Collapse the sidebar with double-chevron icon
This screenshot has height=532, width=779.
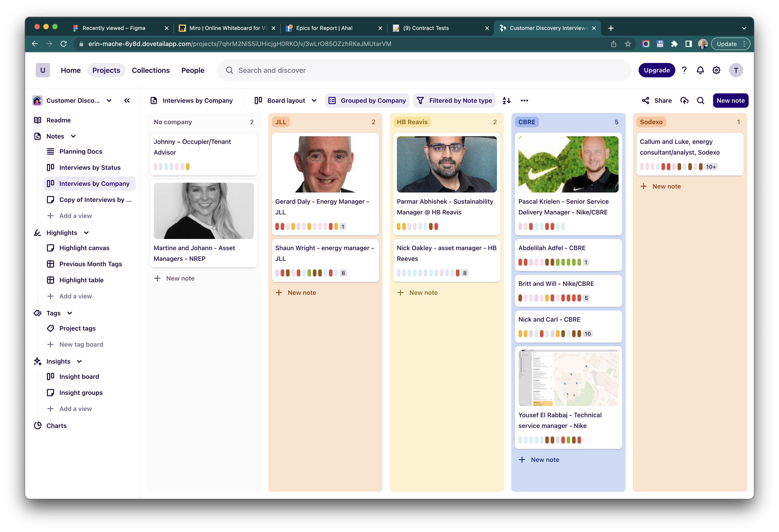tap(127, 101)
